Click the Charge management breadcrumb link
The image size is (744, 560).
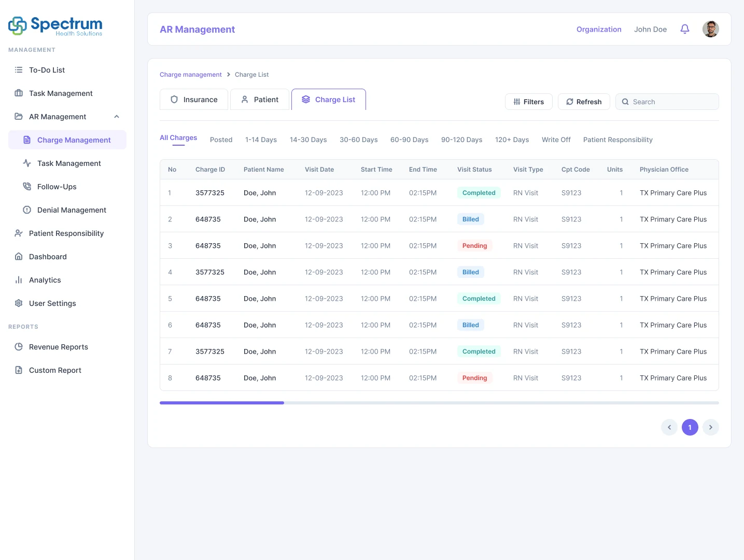point(191,75)
